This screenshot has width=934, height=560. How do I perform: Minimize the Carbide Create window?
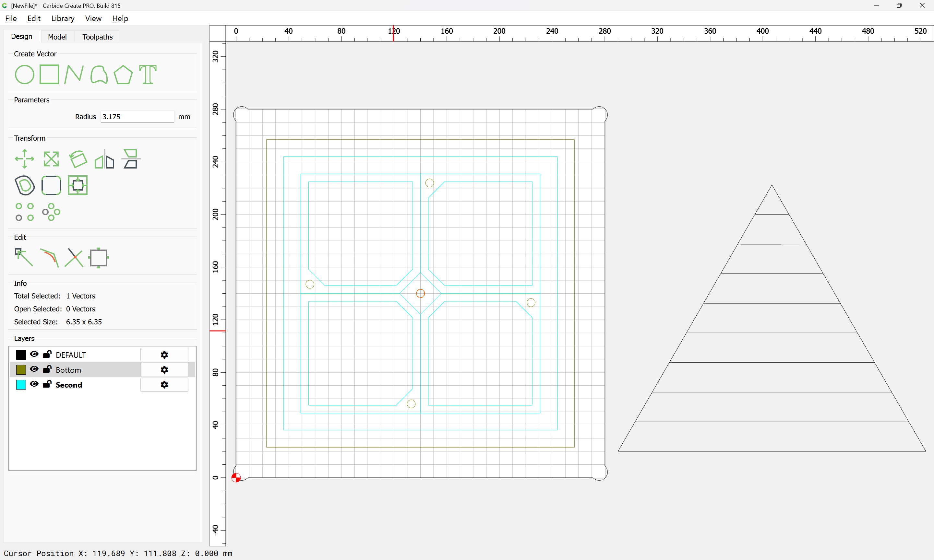[x=877, y=6]
